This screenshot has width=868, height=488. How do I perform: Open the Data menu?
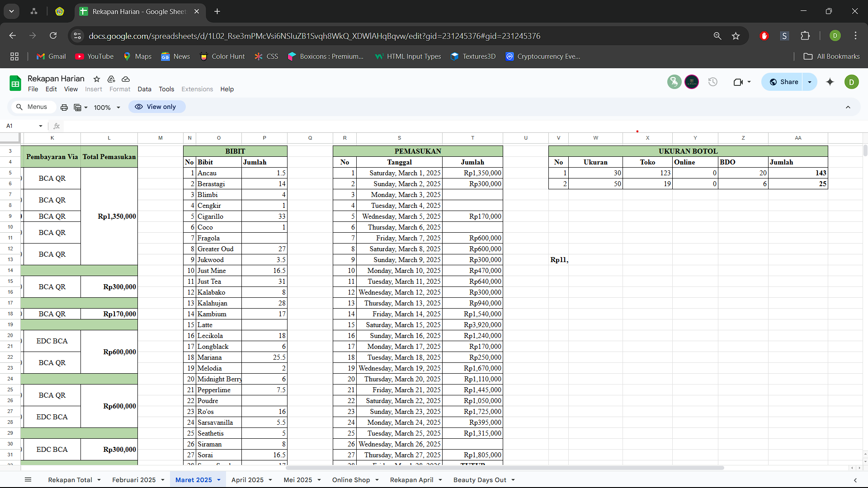(x=144, y=89)
